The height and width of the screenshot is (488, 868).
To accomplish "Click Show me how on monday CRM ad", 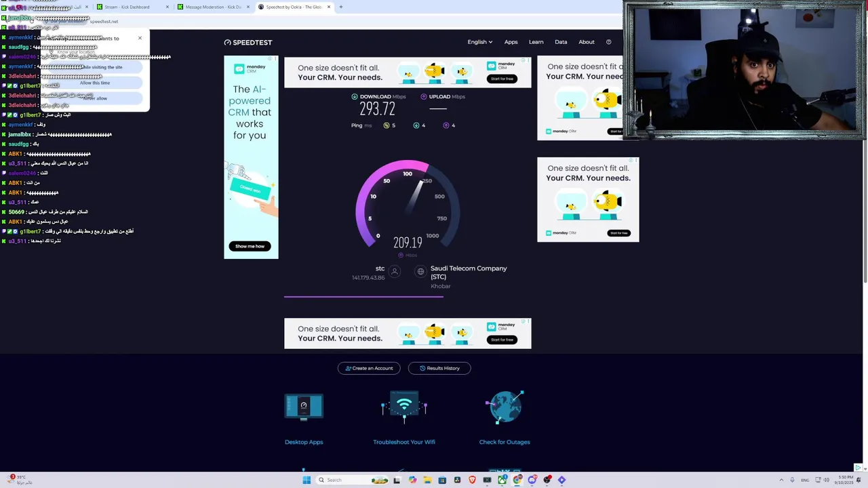I will pos(250,246).
